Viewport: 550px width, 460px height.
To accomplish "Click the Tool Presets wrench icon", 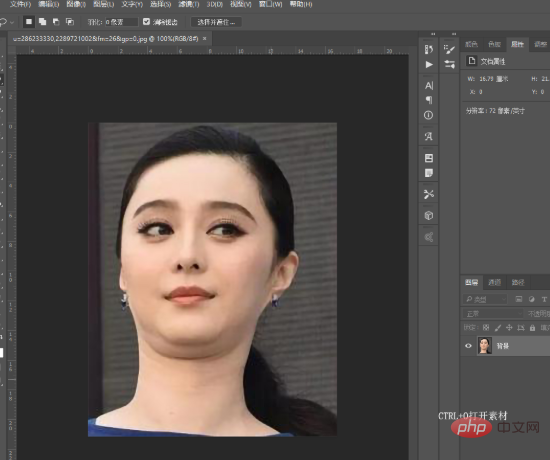I will tap(429, 194).
